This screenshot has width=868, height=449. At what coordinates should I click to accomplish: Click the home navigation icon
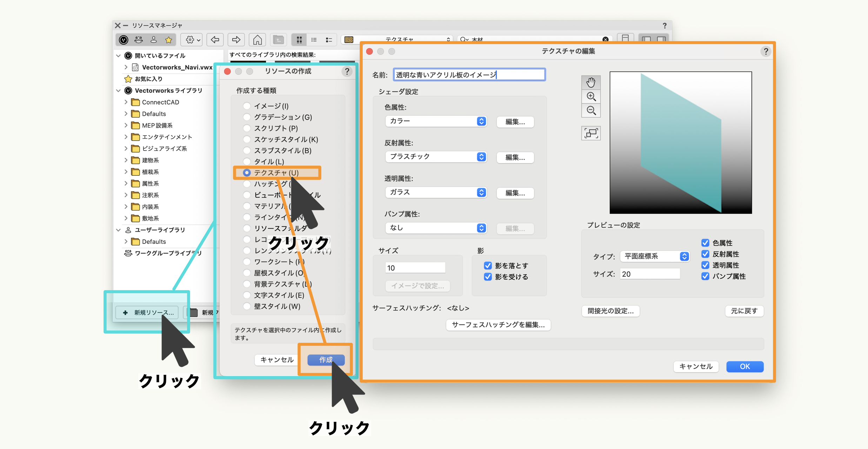click(x=257, y=40)
